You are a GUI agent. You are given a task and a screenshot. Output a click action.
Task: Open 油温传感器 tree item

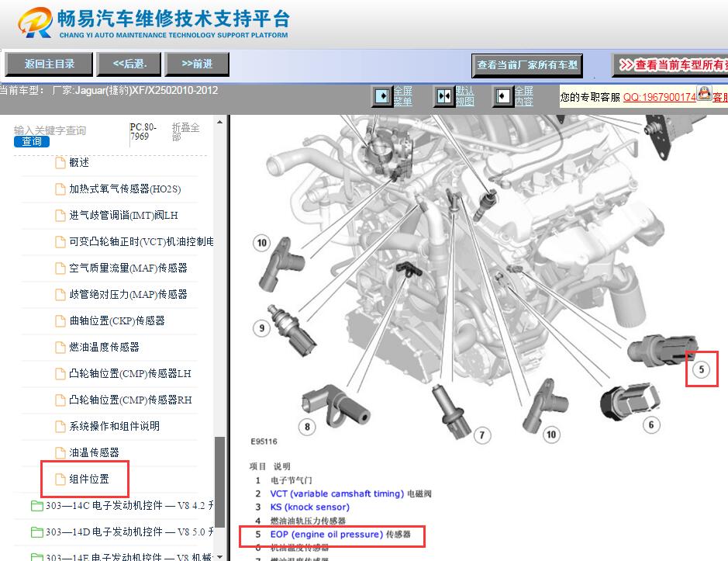pos(95,452)
